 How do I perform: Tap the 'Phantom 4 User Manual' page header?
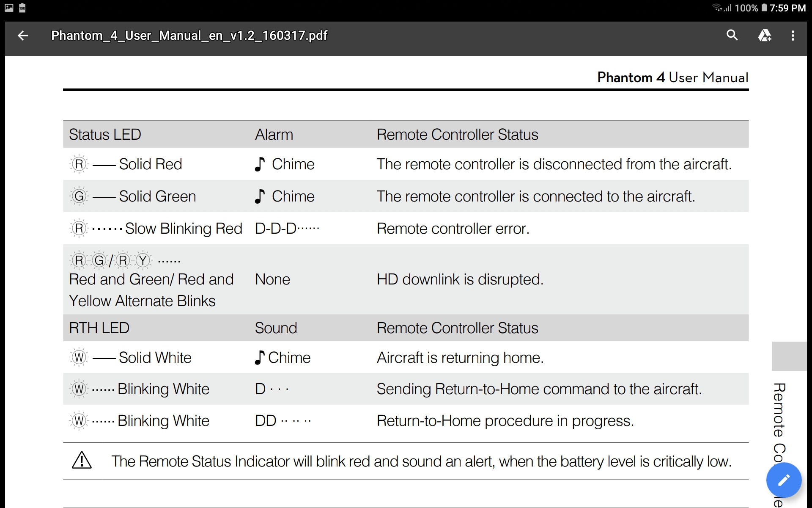(672, 77)
